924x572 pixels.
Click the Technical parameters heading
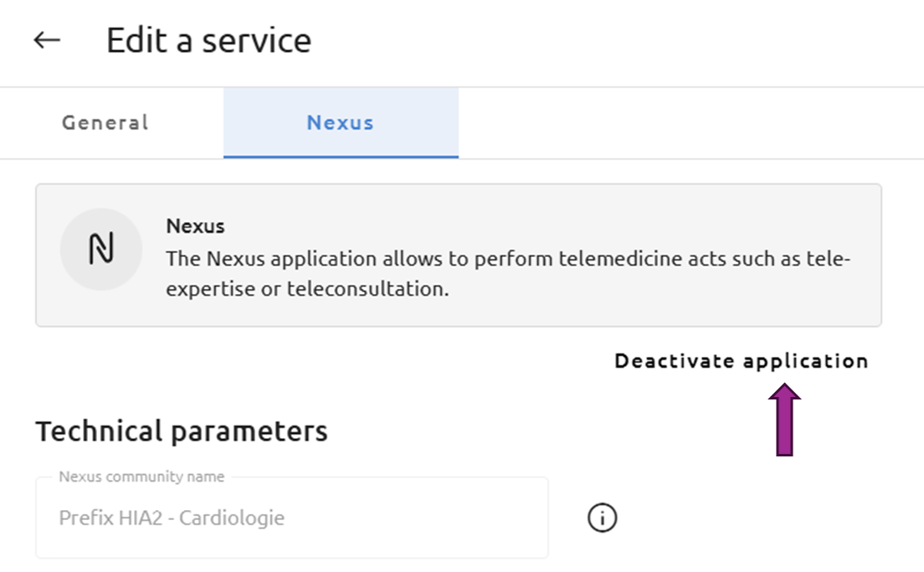click(182, 431)
